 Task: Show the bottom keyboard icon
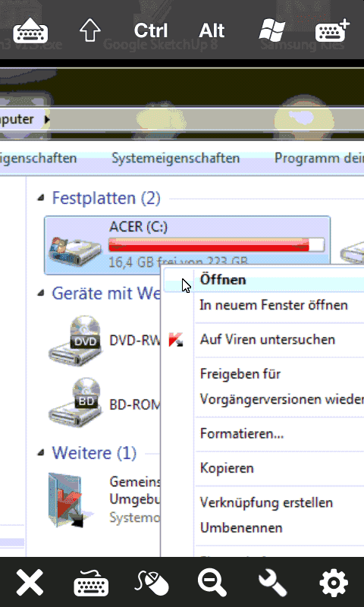[x=91, y=583]
